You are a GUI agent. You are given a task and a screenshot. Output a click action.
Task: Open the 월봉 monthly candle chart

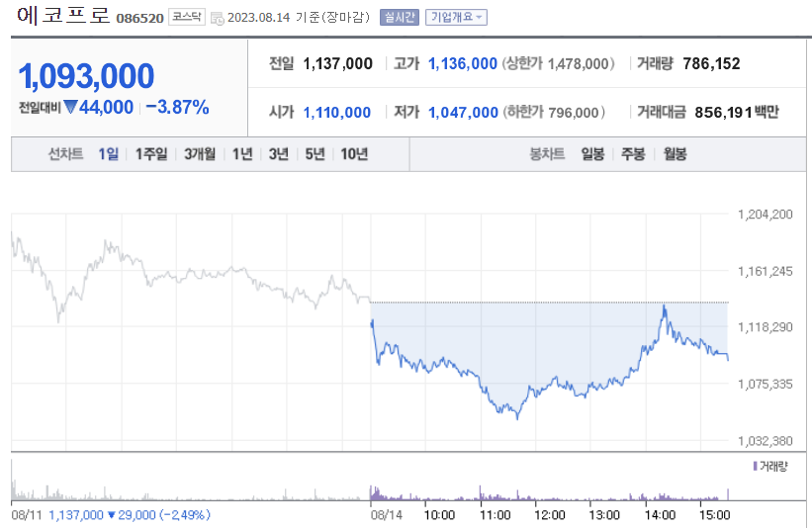675,153
